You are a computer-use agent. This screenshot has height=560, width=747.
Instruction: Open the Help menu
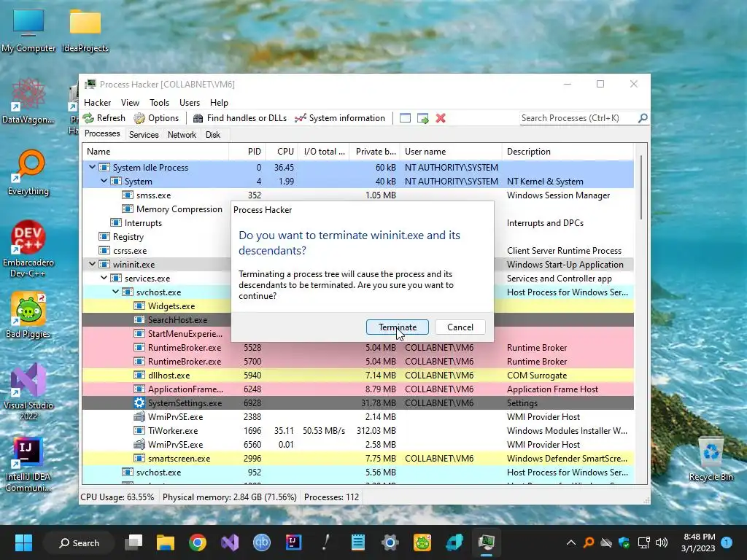pyautogui.click(x=219, y=102)
